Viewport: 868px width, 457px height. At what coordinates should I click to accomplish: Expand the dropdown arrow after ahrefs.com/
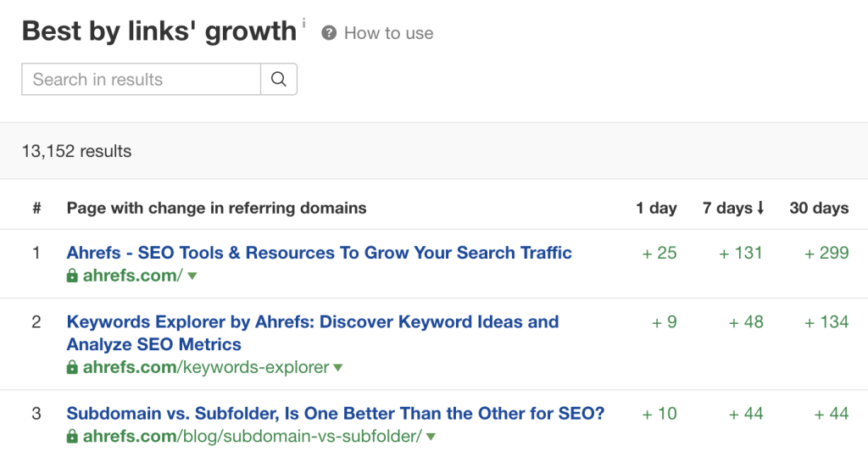pos(192,276)
